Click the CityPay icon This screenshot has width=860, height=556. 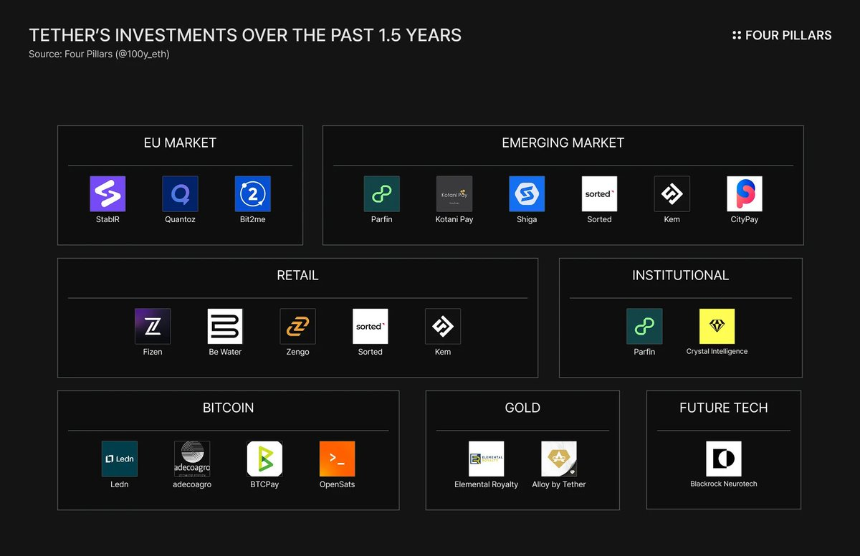(744, 194)
